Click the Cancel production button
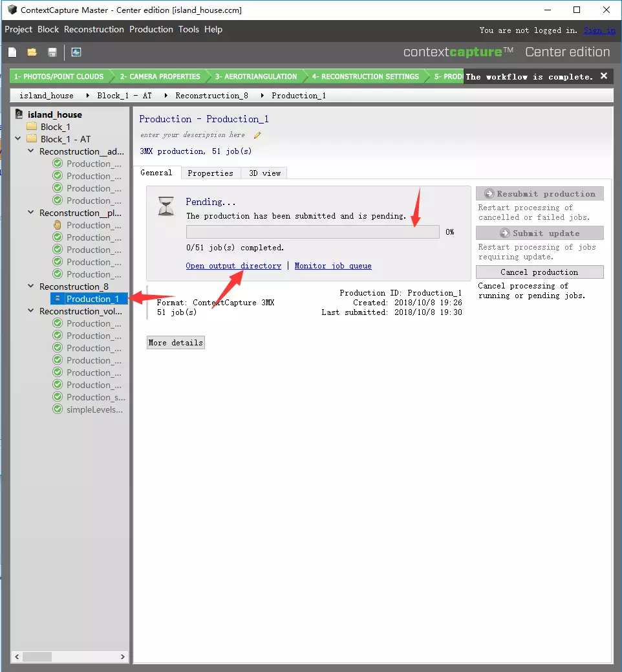 coord(540,272)
